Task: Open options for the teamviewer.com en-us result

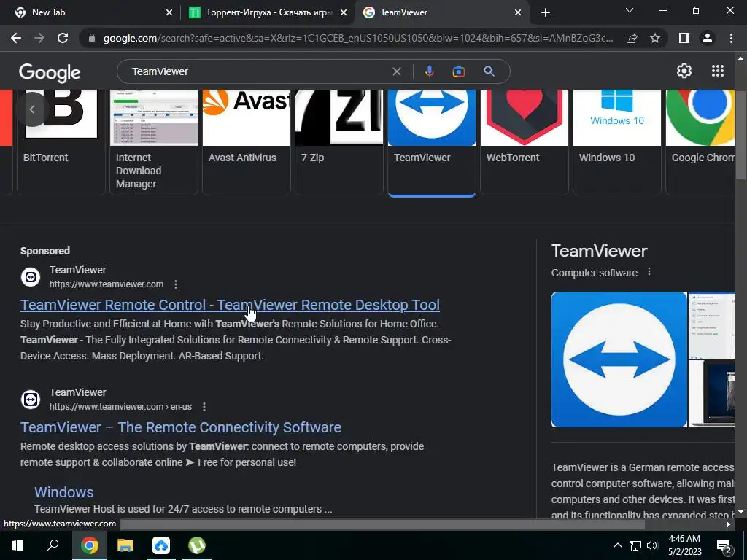Action: (x=204, y=407)
